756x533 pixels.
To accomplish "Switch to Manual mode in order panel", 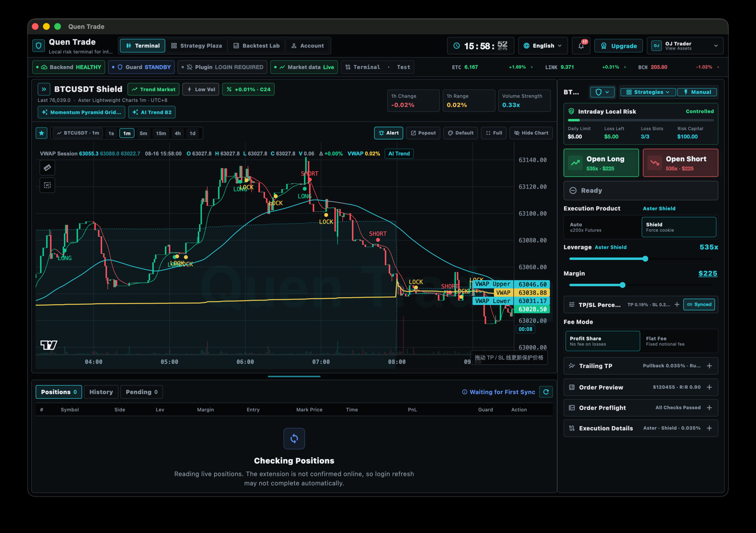I will point(697,92).
